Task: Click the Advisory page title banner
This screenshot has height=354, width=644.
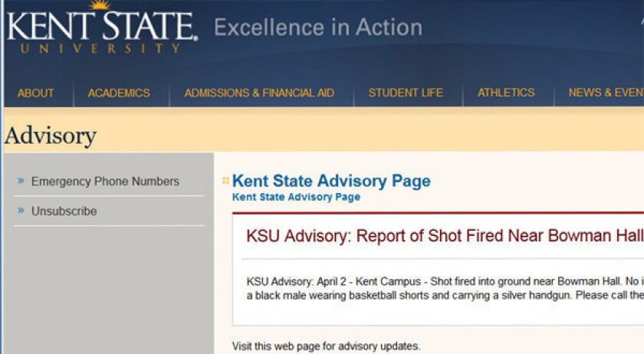Action: pyautogui.click(x=51, y=136)
